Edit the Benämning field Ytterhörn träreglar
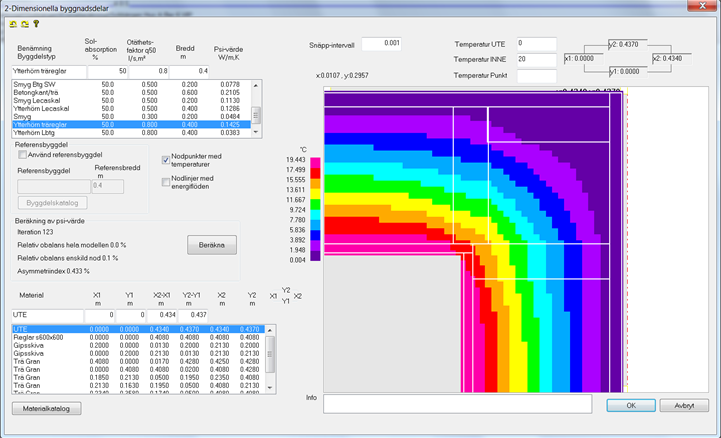The height and width of the screenshot is (438, 721). (x=49, y=72)
